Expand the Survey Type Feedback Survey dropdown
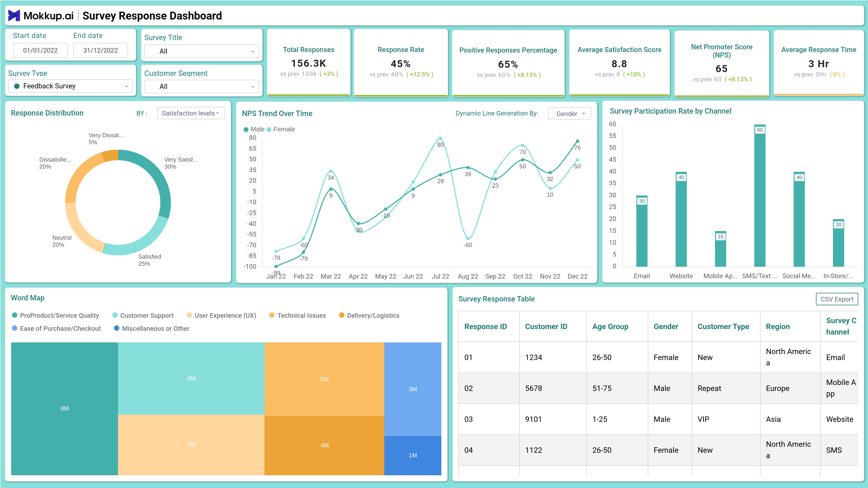The image size is (868, 488). point(71,86)
